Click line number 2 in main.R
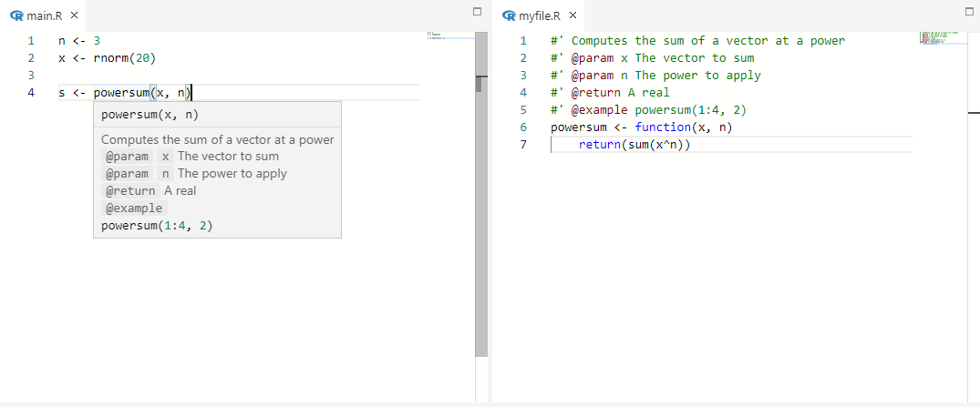The height and width of the screenshot is (407, 980). coord(31,58)
